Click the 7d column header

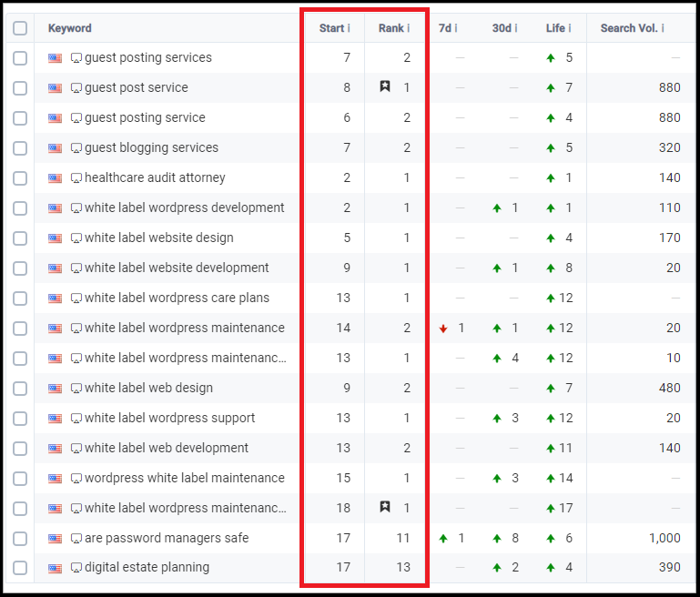tap(445, 28)
